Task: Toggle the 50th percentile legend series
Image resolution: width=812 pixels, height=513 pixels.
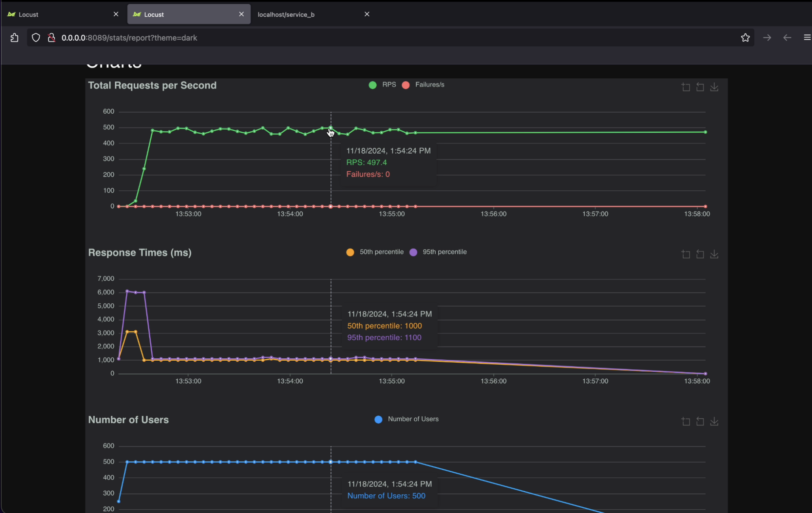Action: [375, 252]
